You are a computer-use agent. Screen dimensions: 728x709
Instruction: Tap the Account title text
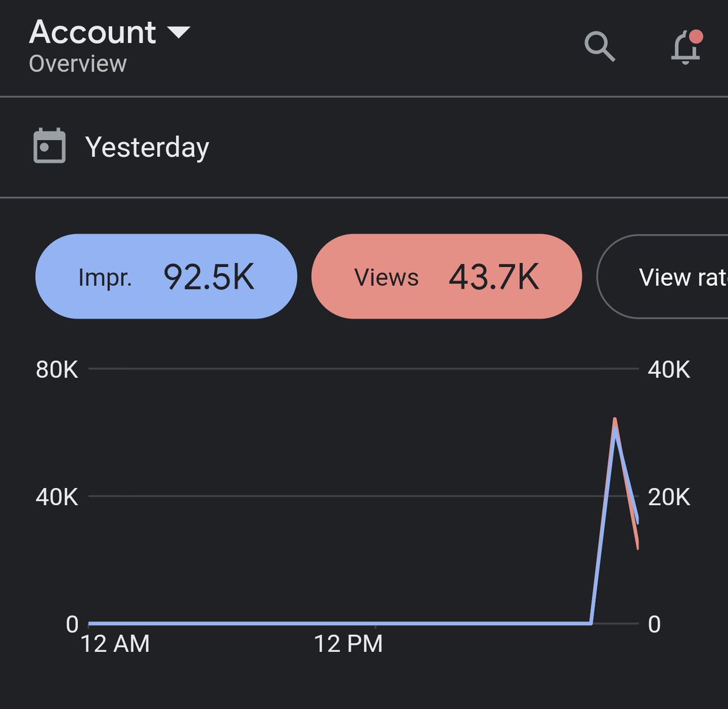93,32
